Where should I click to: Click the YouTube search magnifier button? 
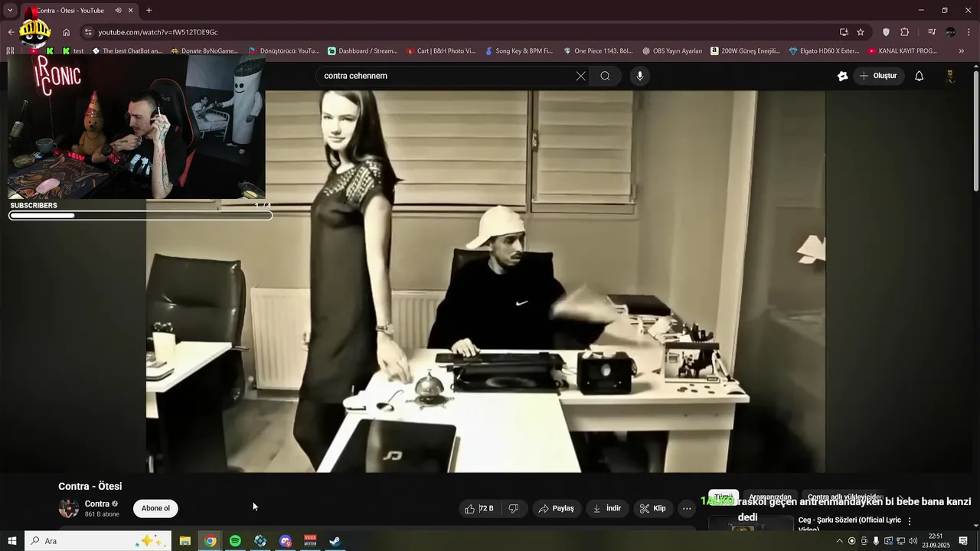(x=605, y=76)
